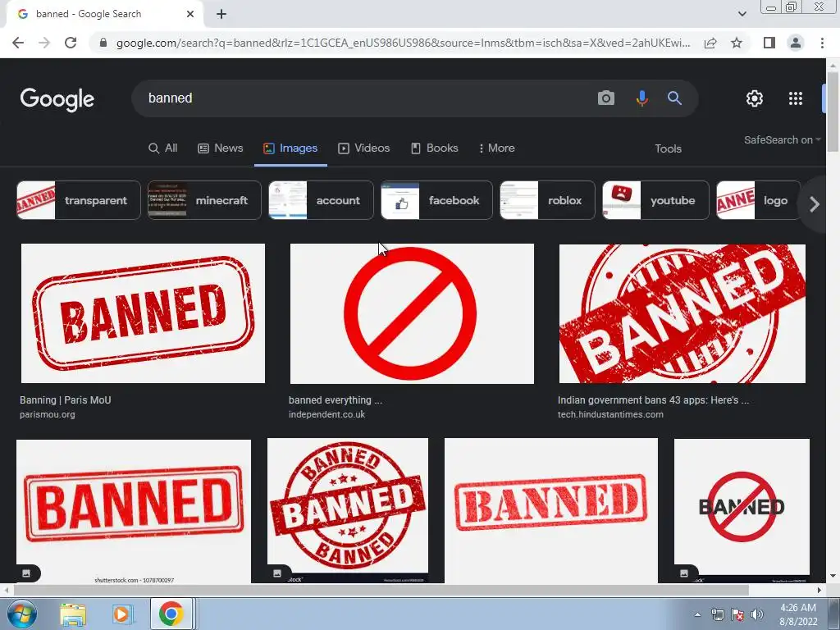Filter images by 'transparent' chip
This screenshot has height=630, width=840.
[x=79, y=200]
